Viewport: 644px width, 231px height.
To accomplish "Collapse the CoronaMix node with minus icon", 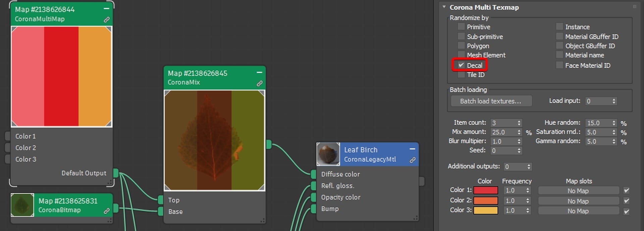I will tap(259, 72).
